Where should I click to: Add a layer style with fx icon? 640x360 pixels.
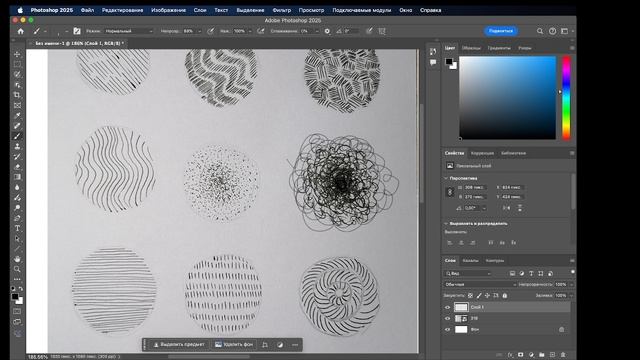pos(510,355)
